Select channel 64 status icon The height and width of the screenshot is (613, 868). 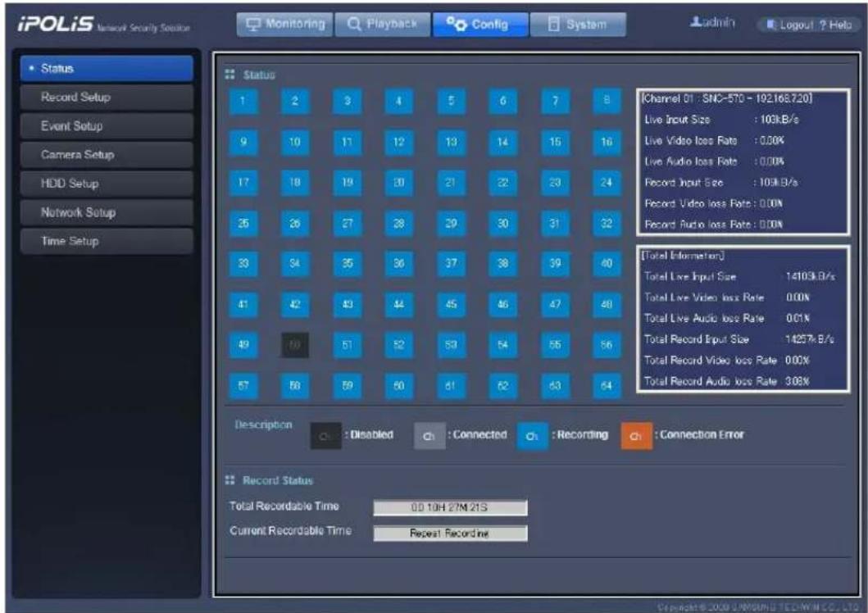pos(607,386)
